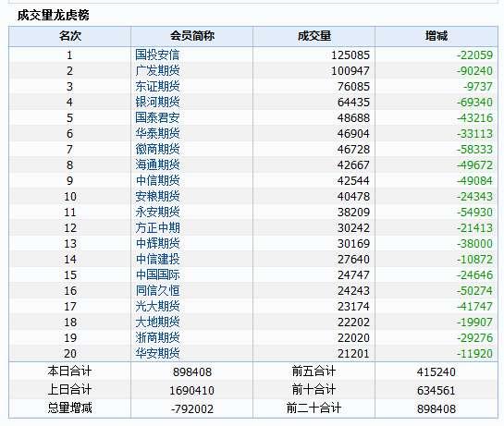The width and height of the screenshot is (504, 426).
Task: Click the change value -43216
Action: click(x=474, y=118)
